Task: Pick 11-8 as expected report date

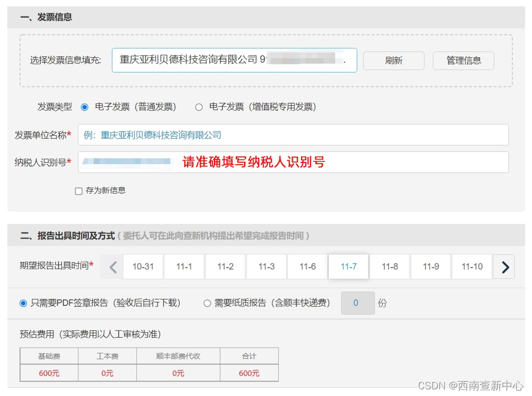Action: 390,267
